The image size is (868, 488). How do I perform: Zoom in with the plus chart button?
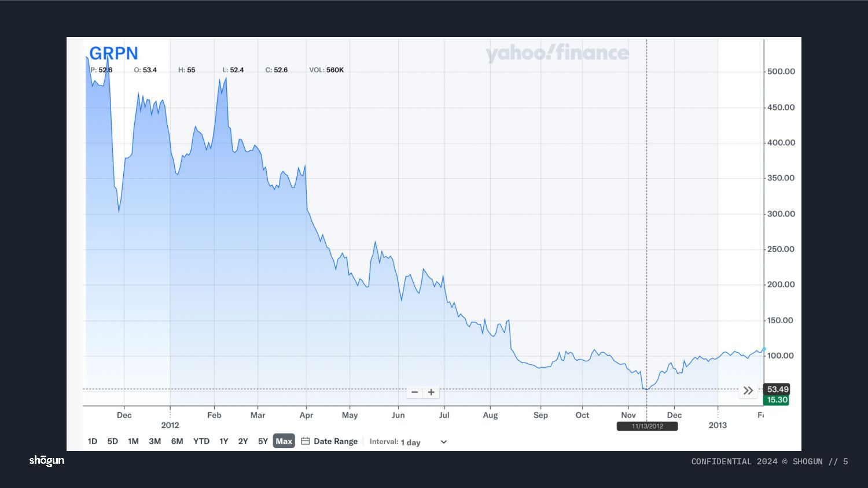(431, 392)
